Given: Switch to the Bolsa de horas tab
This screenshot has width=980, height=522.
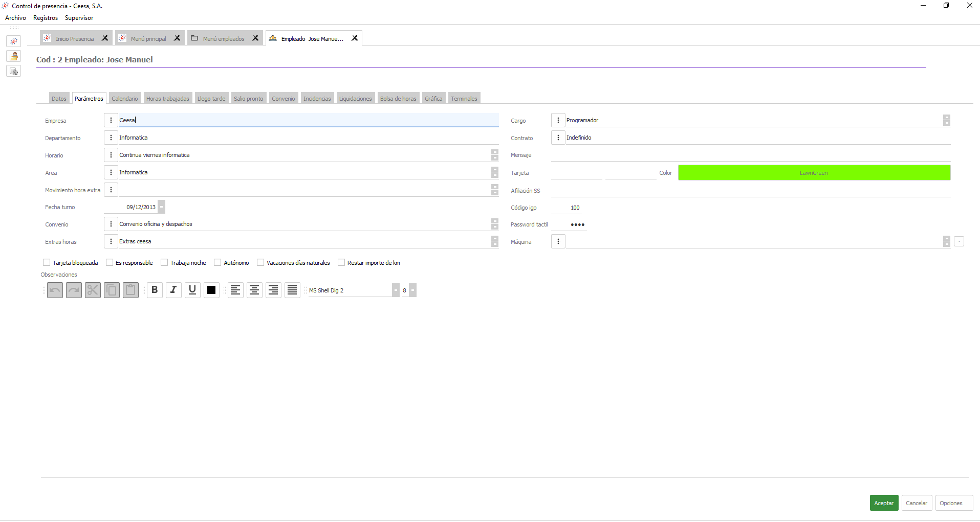Looking at the screenshot, I should point(398,98).
